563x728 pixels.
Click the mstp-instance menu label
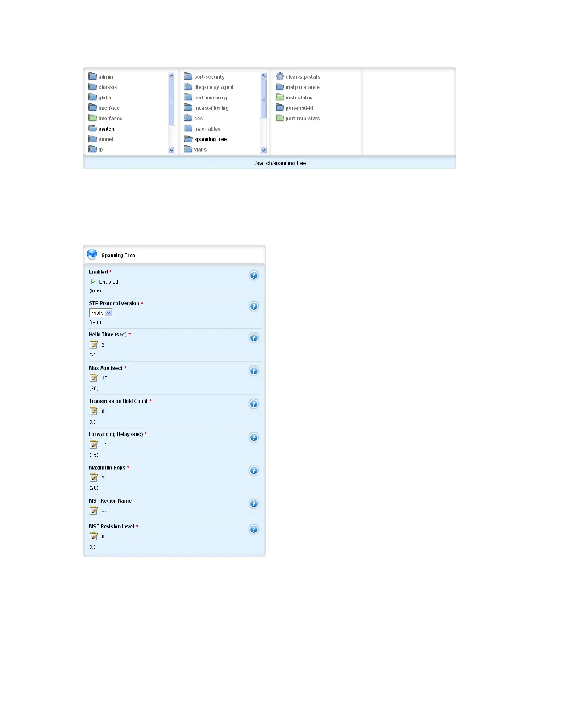pyautogui.click(x=303, y=87)
